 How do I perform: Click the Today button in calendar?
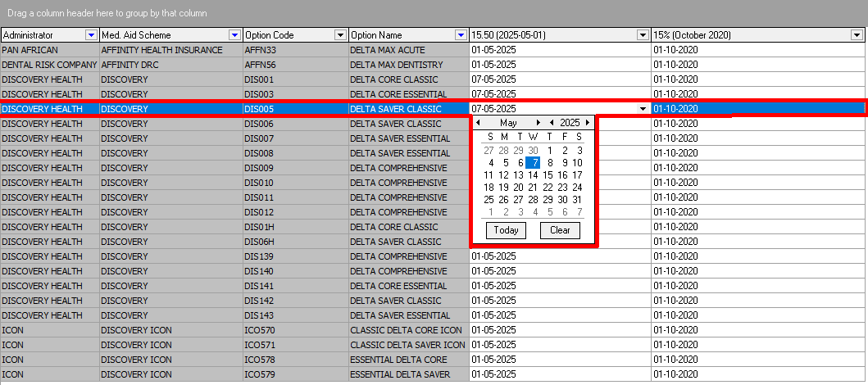(506, 231)
